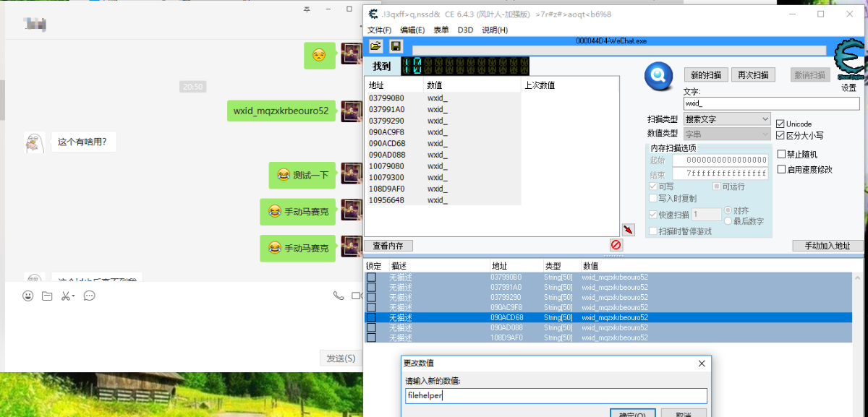
Task: Toggle the Unicode checkbox
Action: [780, 124]
